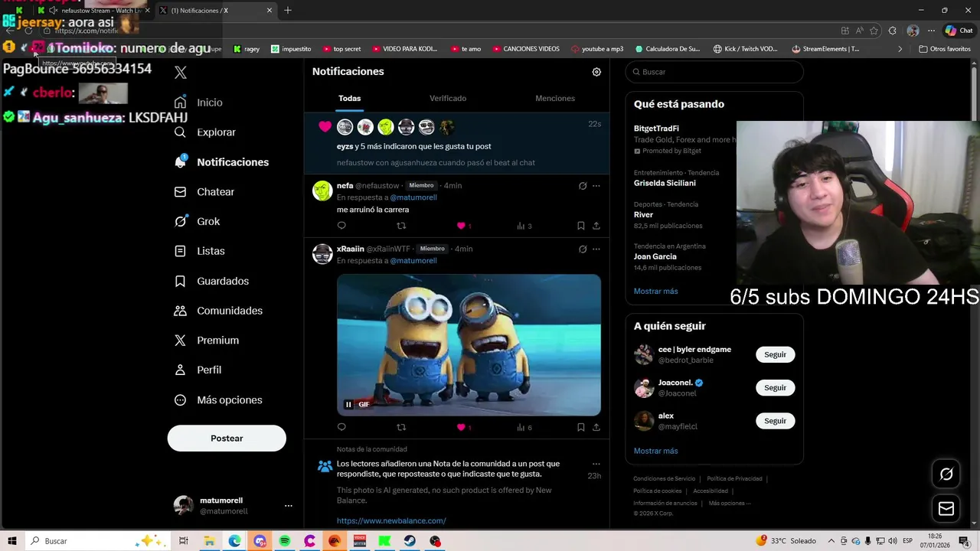Open newbalance.com link
The image size is (980, 551).
pos(391,521)
